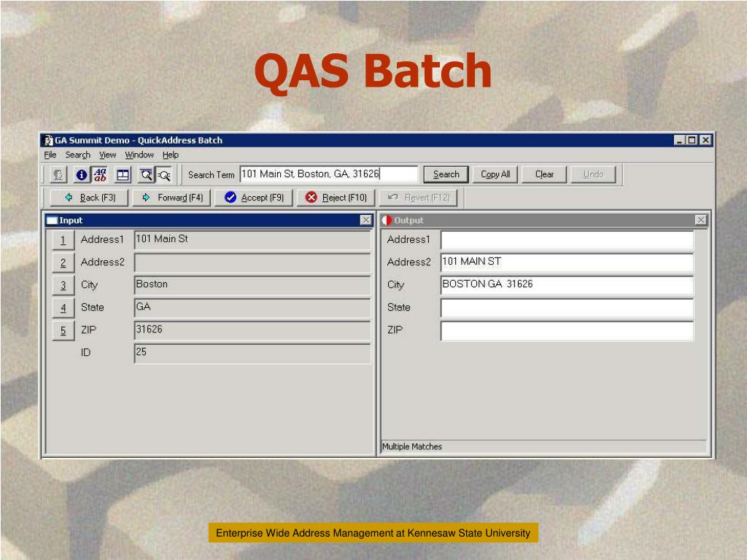
Task: Click the Input panel title bar
Action: [209, 220]
